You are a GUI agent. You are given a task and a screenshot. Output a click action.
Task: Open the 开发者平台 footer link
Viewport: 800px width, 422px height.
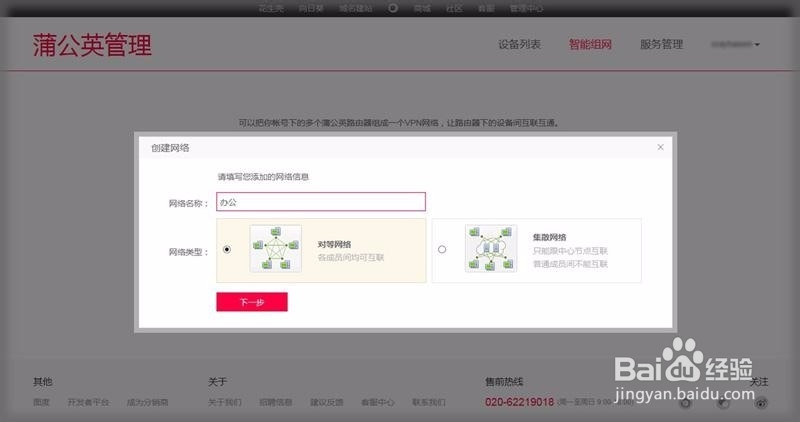click(x=88, y=402)
